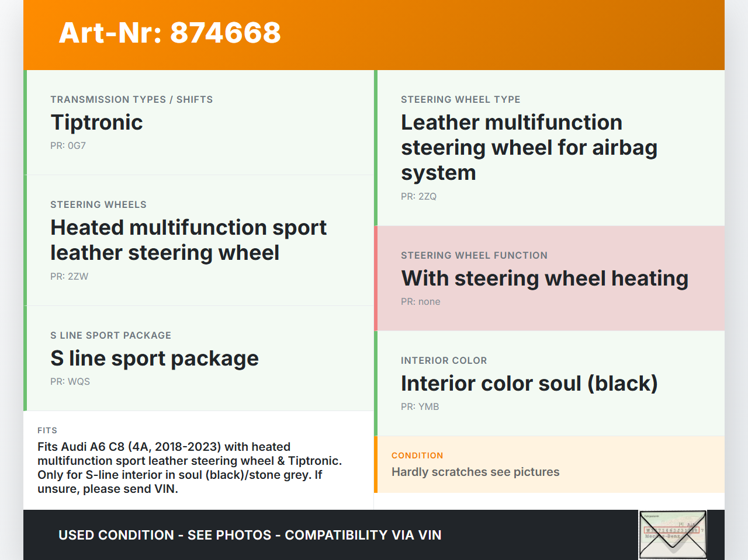This screenshot has width=748, height=560.
Task: Click the Art-Nr: 874668 heading
Action: (x=169, y=33)
